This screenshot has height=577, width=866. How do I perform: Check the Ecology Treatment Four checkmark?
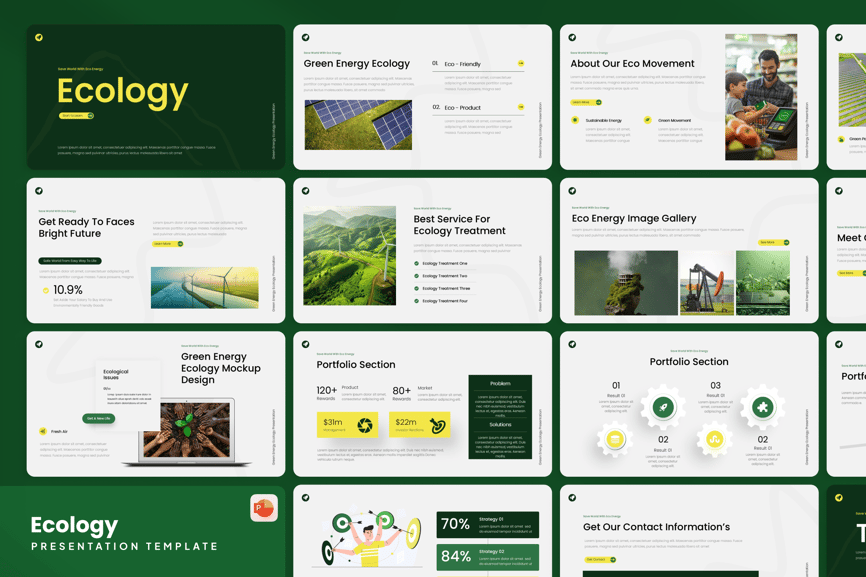coord(416,301)
